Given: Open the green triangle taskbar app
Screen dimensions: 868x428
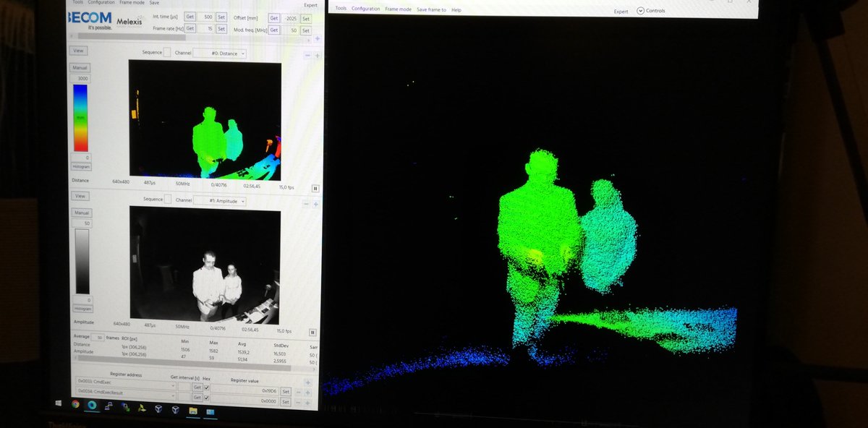Looking at the screenshot, I should pyautogui.click(x=140, y=408).
